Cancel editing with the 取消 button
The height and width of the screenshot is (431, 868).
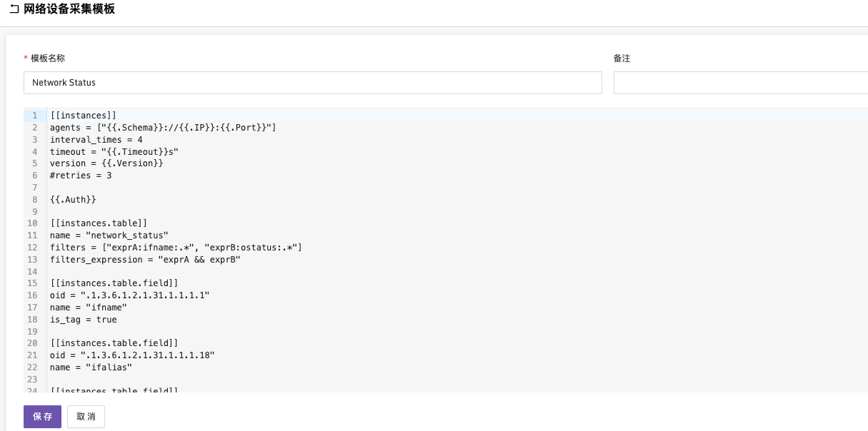86,417
